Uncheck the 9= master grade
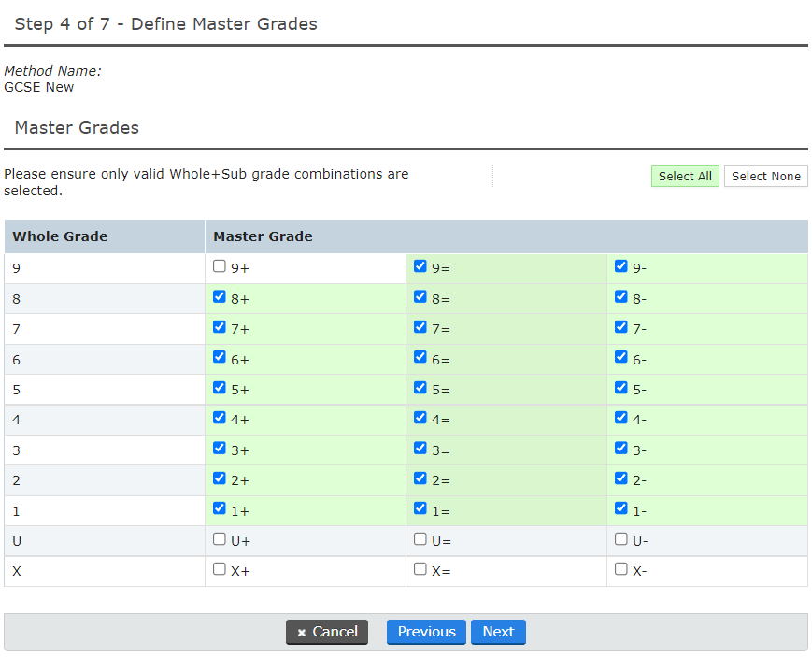Viewport: 812px width, 657px height. coord(420,265)
